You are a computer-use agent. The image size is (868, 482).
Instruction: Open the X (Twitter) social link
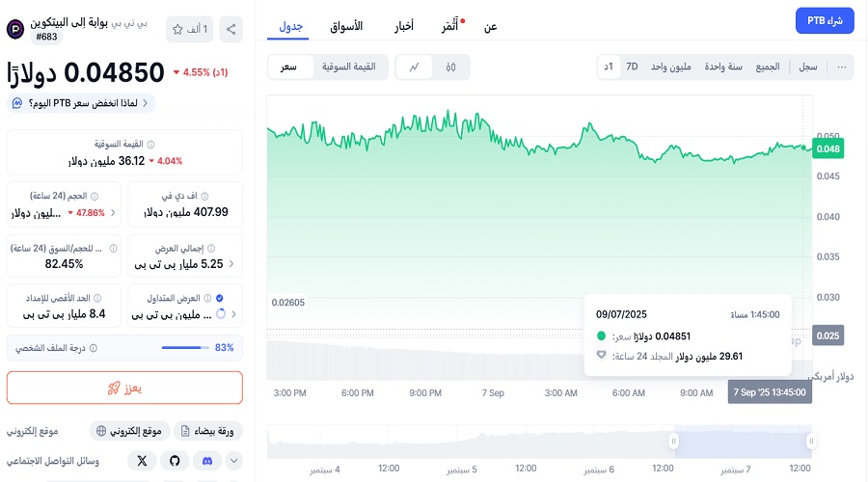coord(143,461)
